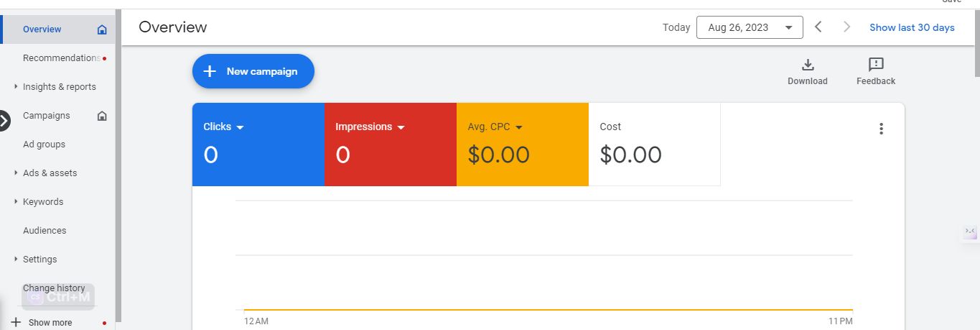This screenshot has width=980, height=330.
Task: Click the home icon beside Campaigns
Action: pyautogui.click(x=102, y=116)
